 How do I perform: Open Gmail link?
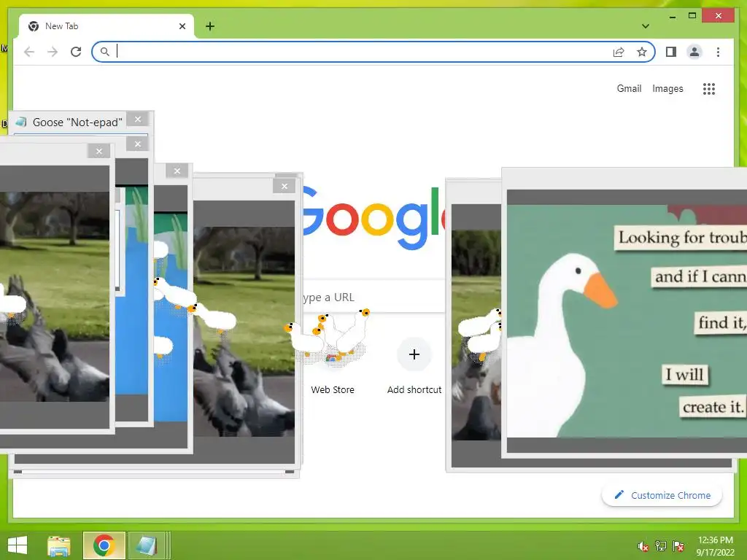pyautogui.click(x=629, y=88)
